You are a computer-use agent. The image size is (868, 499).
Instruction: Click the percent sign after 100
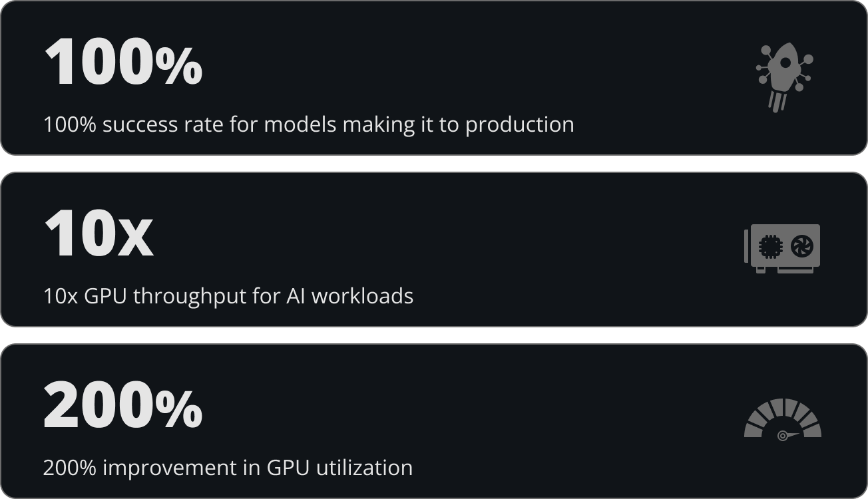179,67
